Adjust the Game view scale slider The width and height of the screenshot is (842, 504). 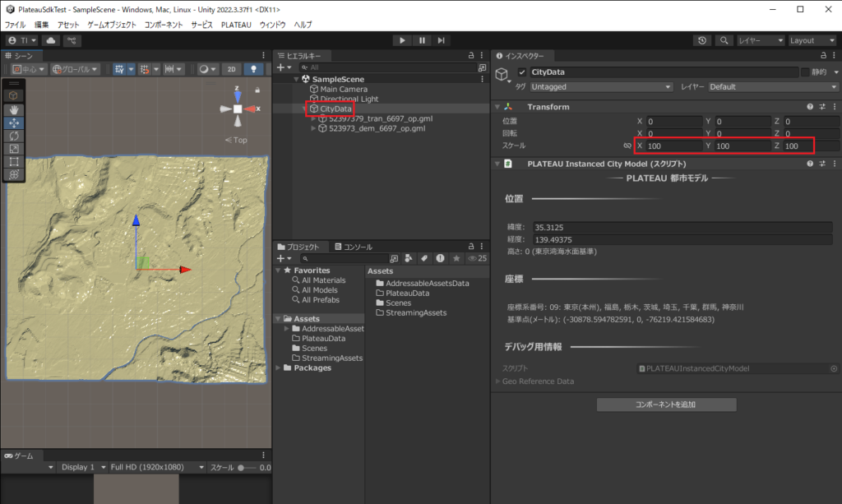247,468
